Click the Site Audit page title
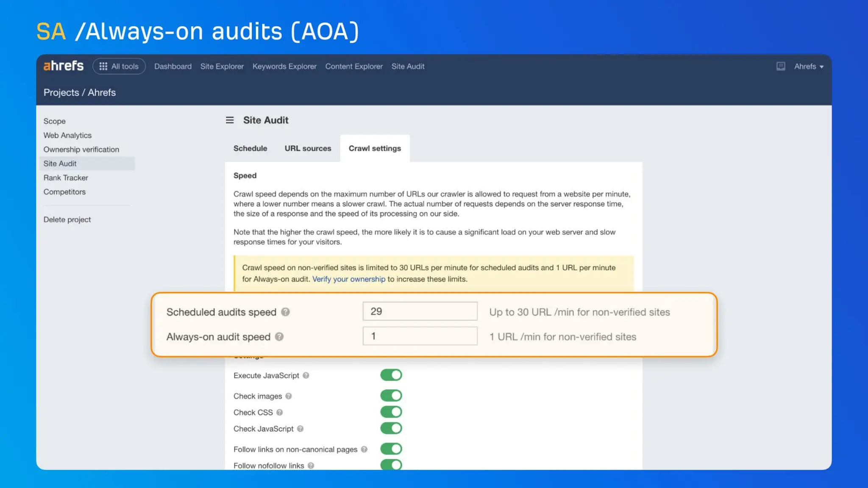868x488 pixels. point(266,120)
